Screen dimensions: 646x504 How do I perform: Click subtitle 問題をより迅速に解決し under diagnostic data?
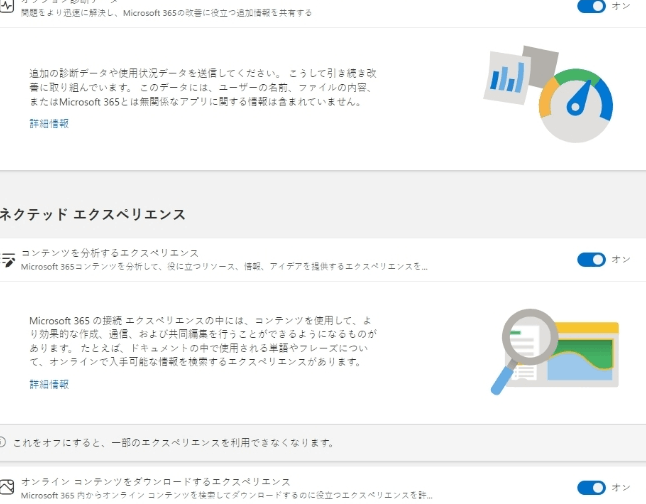(166, 13)
